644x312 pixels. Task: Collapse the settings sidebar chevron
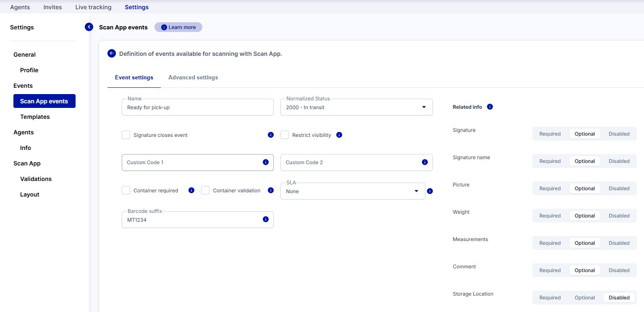(89, 27)
